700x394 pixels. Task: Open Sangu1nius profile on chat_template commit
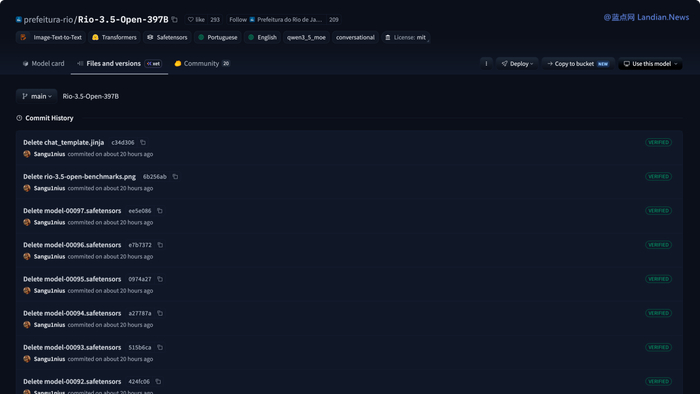tap(49, 154)
